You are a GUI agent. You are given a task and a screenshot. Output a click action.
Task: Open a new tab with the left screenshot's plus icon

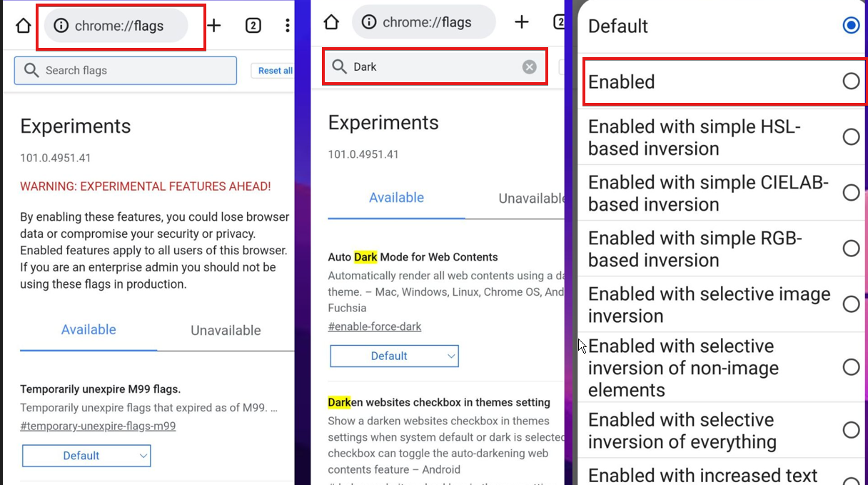click(x=214, y=26)
